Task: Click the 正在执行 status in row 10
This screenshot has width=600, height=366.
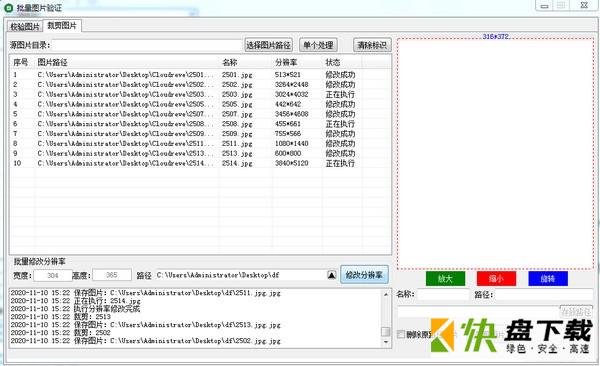Action: 340,163
